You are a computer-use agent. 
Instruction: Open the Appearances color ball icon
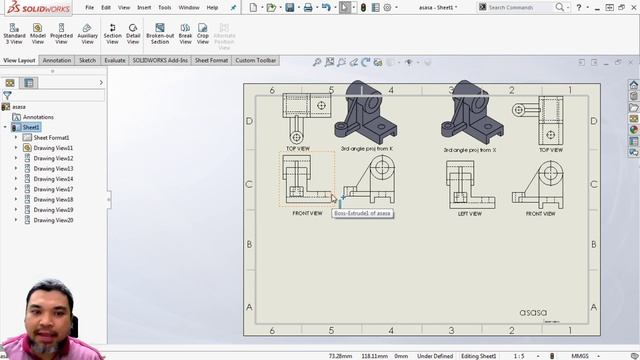tap(633, 130)
